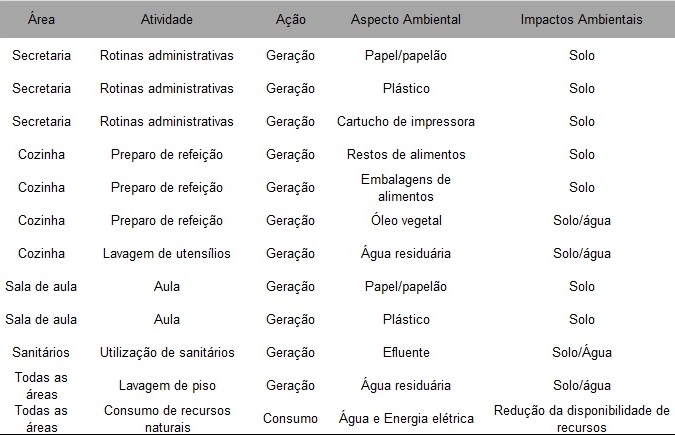The image size is (675, 436).
Task: Click the Área column header
Action: point(41,19)
